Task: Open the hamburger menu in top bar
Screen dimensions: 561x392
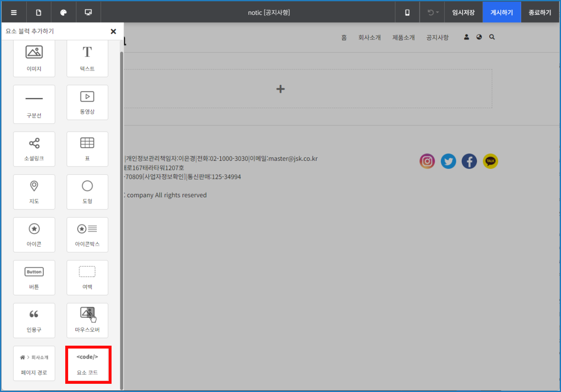Action: 14,12
